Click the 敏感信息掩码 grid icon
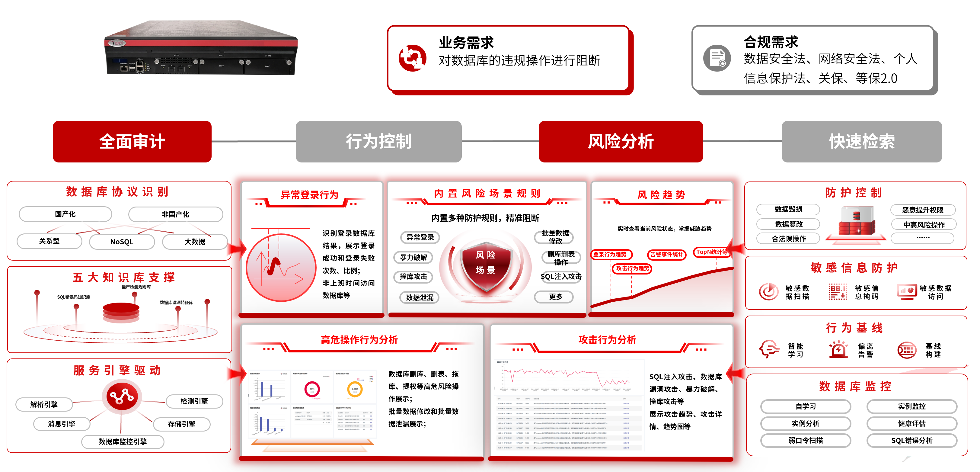Image resolution: width=980 pixels, height=472 pixels. click(838, 292)
